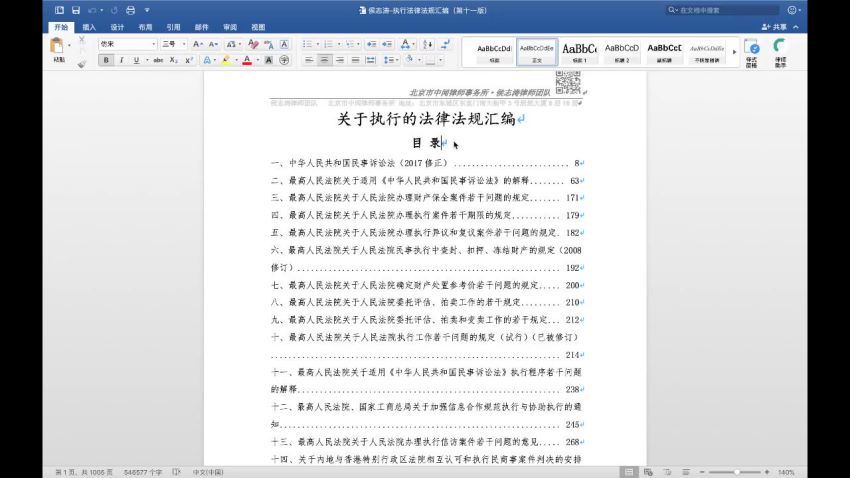Collapse the ribbon with chevron

point(796,27)
